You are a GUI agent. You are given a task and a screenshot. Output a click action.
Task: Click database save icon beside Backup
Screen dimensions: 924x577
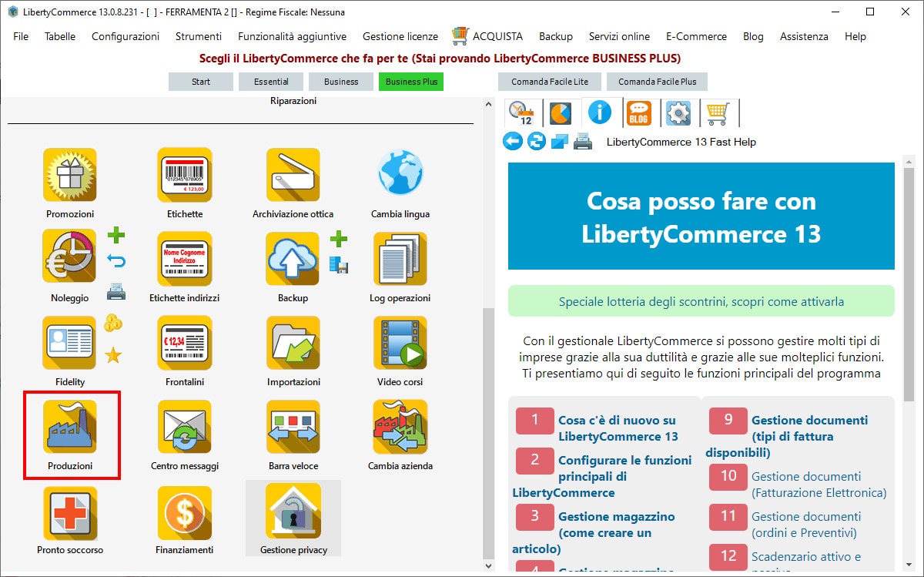click(339, 266)
